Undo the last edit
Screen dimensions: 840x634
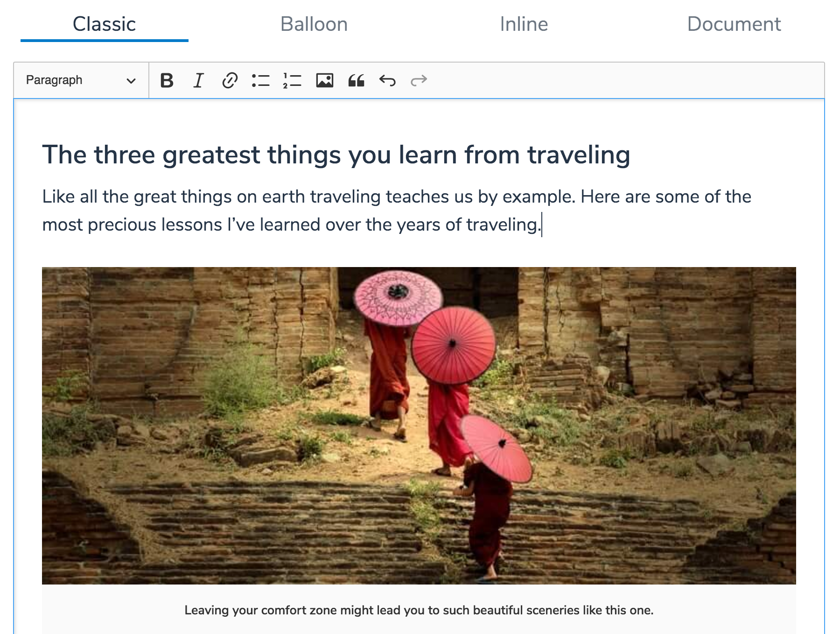pyautogui.click(x=387, y=81)
